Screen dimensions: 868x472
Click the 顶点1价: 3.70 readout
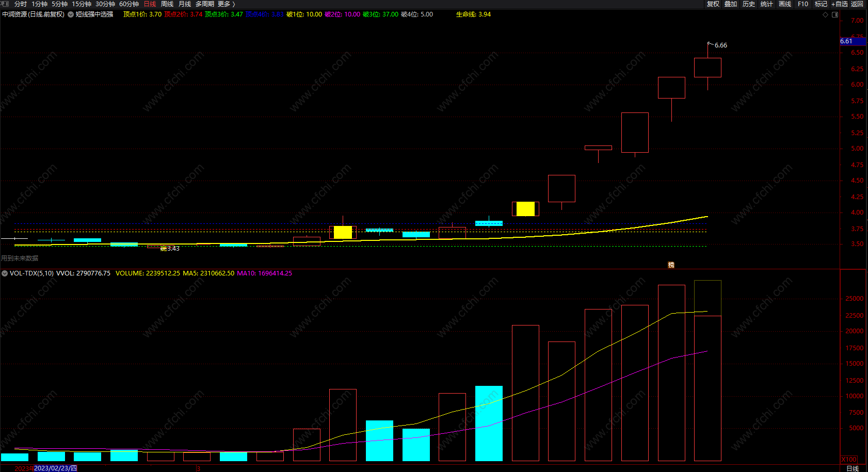(x=142, y=14)
